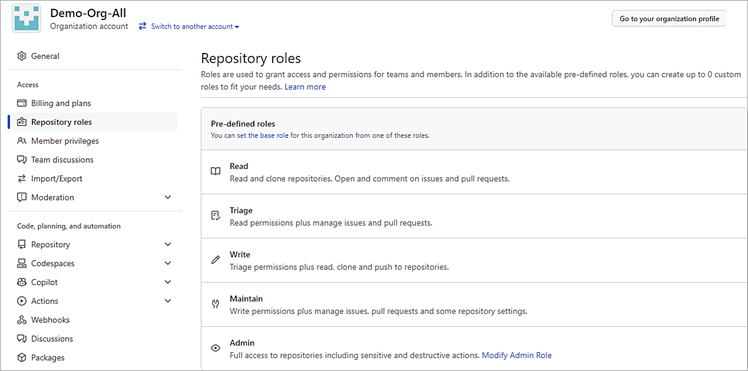Click the Pre-defined roles header
Screen dimensions: 748x371
243,124
